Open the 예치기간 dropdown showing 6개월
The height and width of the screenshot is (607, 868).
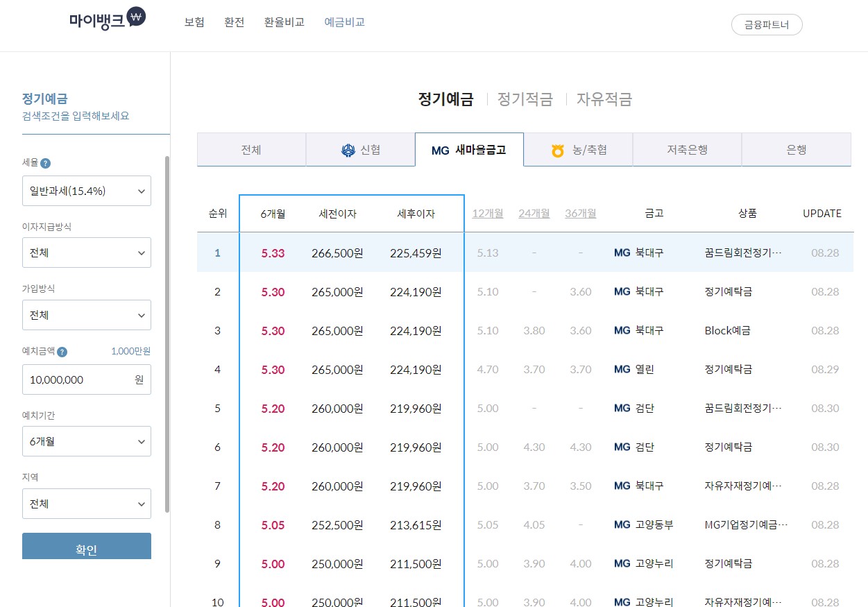coord(86,441)
